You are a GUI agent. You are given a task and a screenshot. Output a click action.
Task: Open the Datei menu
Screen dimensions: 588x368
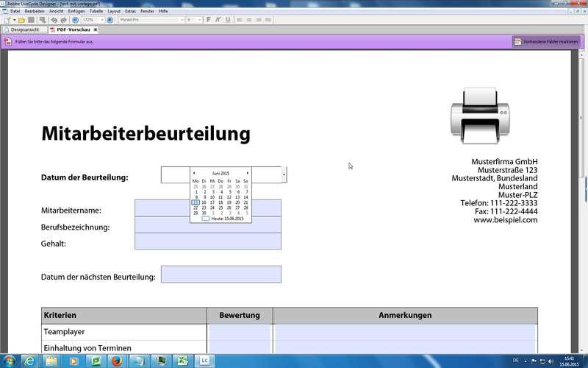(15, 11)
